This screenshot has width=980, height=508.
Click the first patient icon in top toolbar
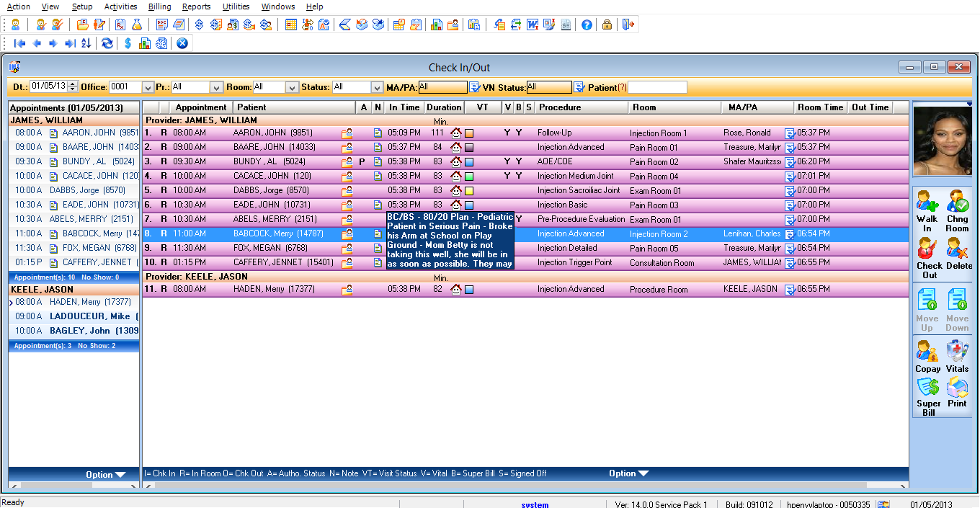(x=15, y=24)
